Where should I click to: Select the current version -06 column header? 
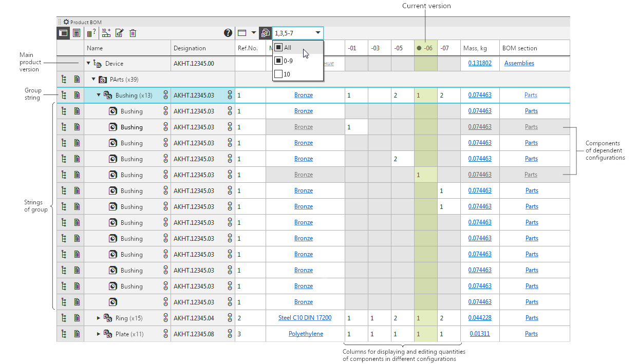[425, 48]
